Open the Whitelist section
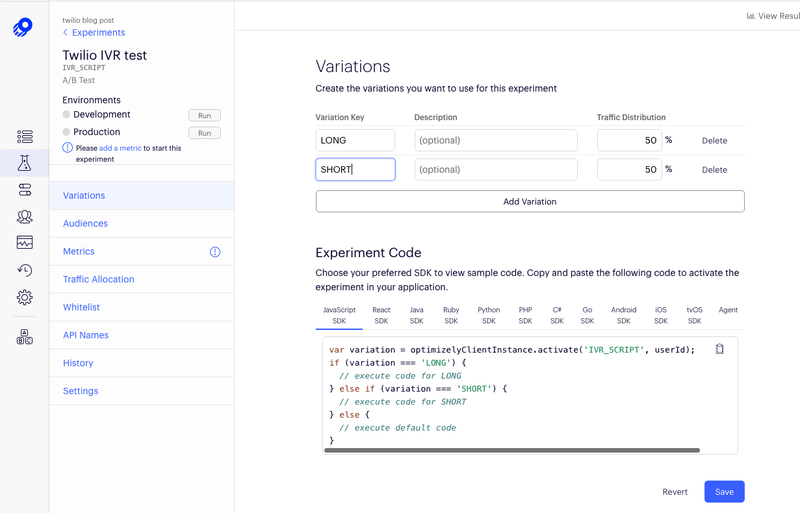This screenshot has height=513, width=800. tap(142, 307)
